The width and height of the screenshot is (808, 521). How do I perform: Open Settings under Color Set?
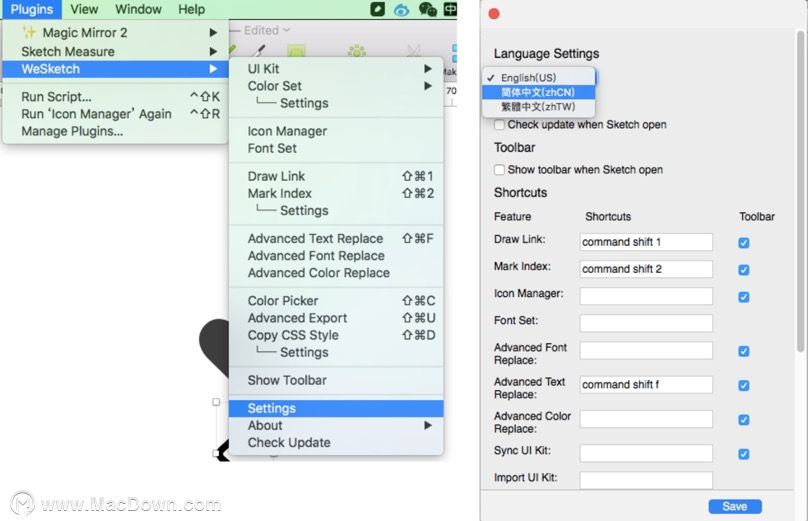[x=336, y=103]
